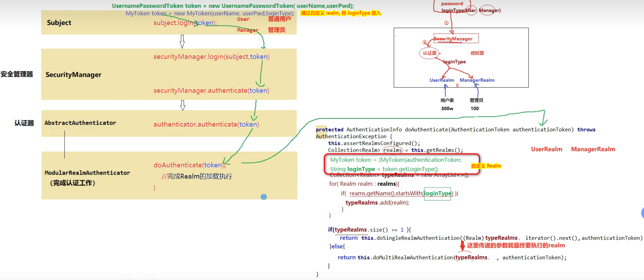Click 'iterator().next(), authenticationToken)' text

click(584, 238)
